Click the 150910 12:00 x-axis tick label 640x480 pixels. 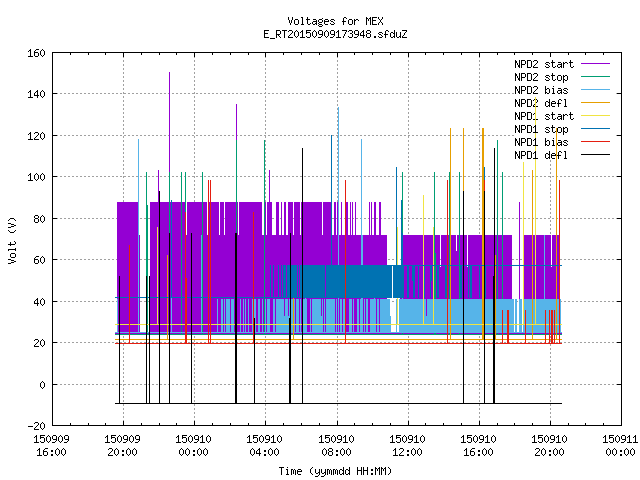pyautogui.click(x=407, y=446)
